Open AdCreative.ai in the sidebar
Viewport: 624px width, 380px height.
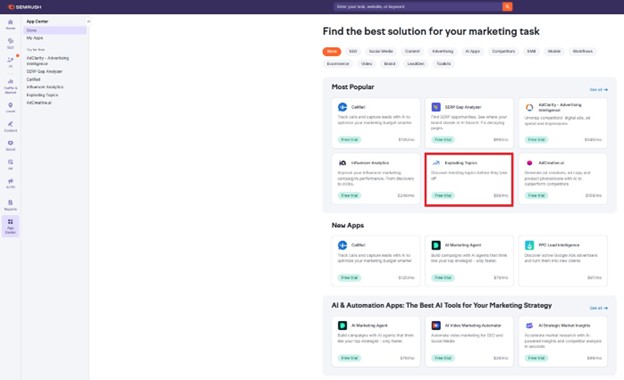(39, 102)
